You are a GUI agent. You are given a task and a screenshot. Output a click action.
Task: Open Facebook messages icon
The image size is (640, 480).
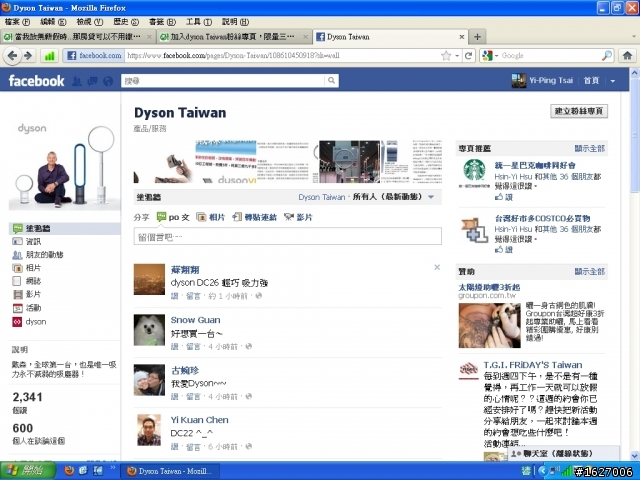click(x=92, y=81)
